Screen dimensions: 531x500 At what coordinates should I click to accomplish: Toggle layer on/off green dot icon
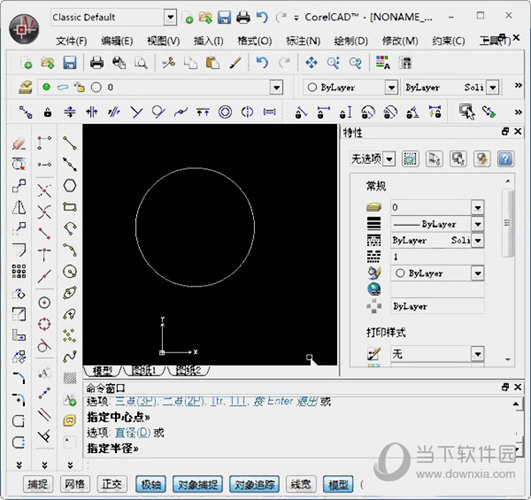(46, 87)
